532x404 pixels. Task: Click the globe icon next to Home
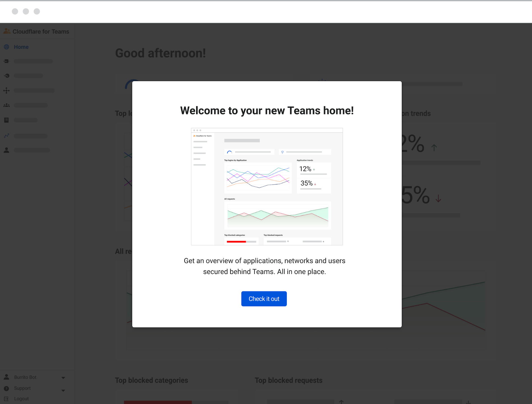[6, 47]
